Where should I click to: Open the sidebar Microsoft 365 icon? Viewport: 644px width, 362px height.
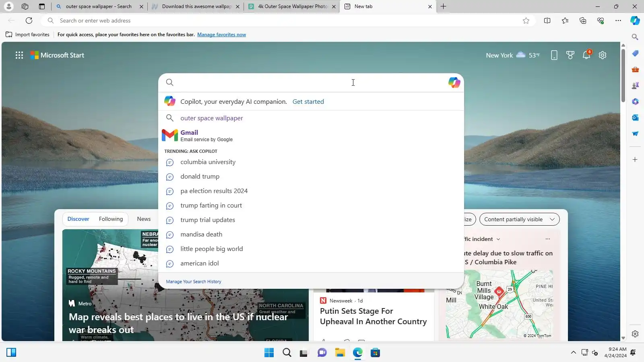click(635, 101)
